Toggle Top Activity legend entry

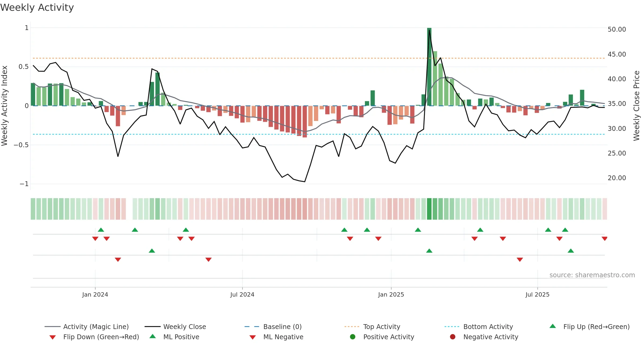tap(372, 327)
